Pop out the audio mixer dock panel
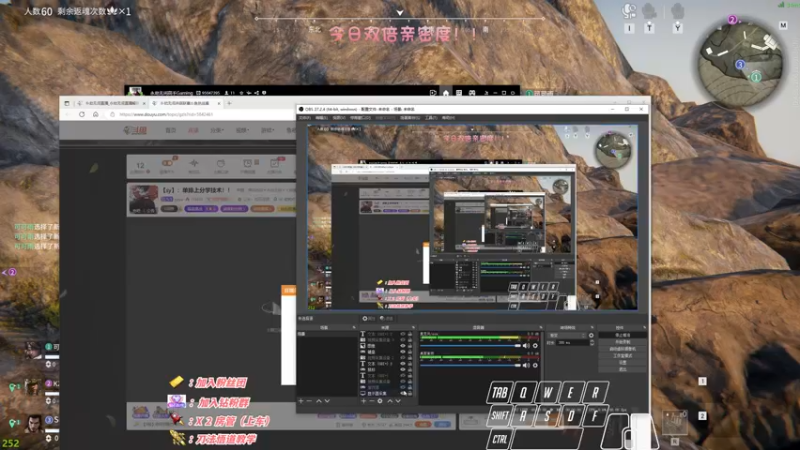This screenshot has height=450, width=800. click(541, 328)
